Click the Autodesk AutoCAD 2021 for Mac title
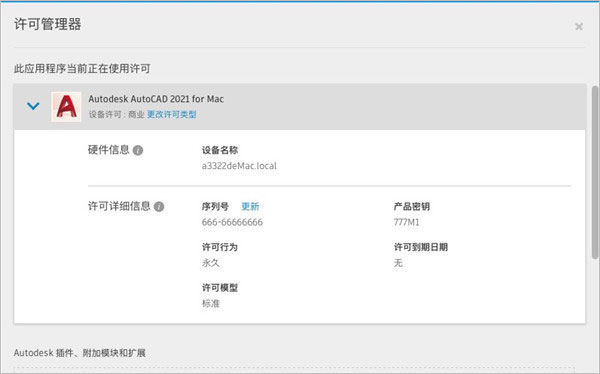Screen dimensions: 600x374 156,99
